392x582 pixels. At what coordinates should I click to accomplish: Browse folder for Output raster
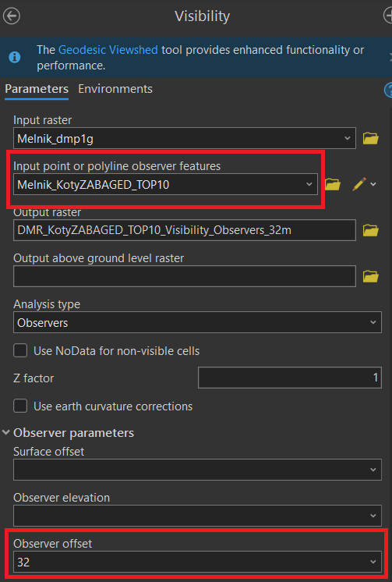(x=370, y=230)
